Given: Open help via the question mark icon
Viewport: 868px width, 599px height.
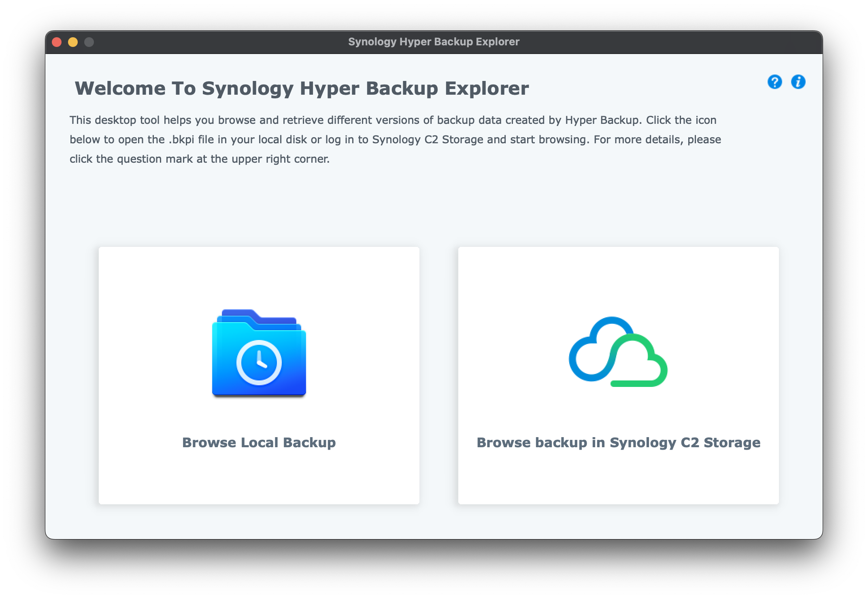Looking at the screenshot, I should point(774,82).
